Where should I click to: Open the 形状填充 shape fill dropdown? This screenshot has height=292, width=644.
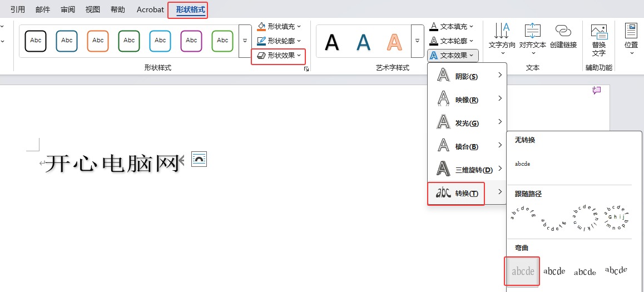point(279,26)
